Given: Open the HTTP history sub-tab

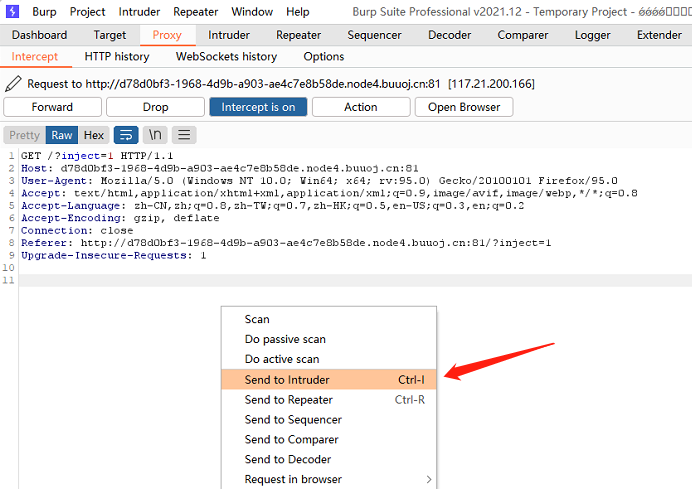Looking at the screenshot, I should (x=117, y=56).
